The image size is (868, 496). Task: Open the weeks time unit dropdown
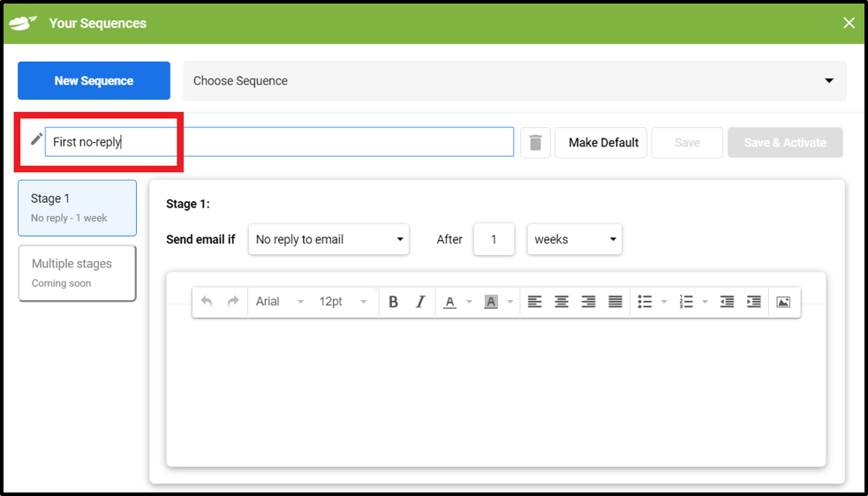click(574, 239)
